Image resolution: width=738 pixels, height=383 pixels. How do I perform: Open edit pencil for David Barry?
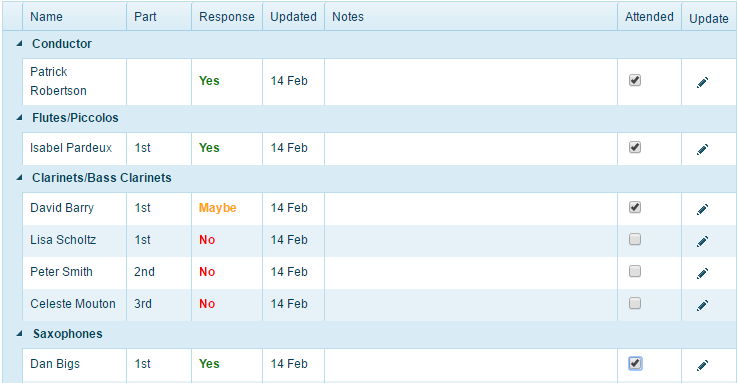tap(702, 209)
